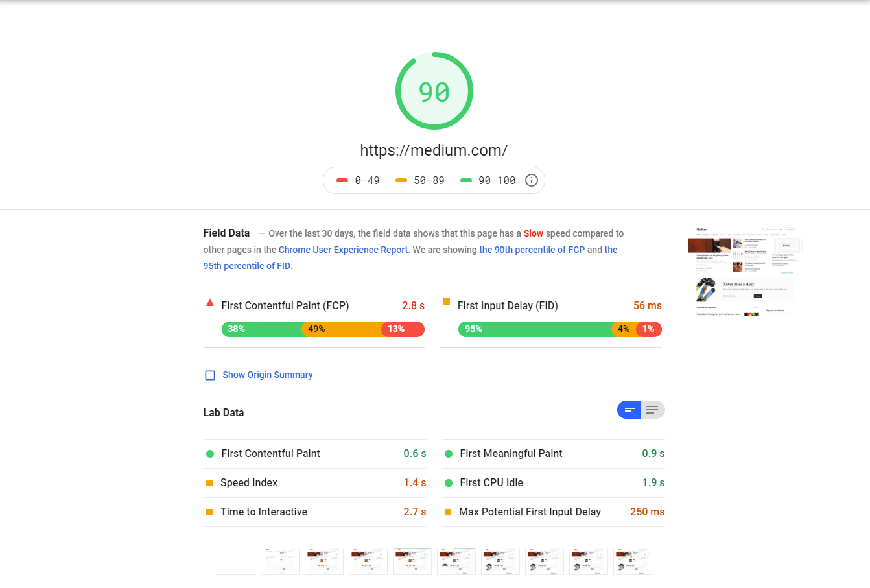Open the Chrome User Experience Report link

(344, 250)
